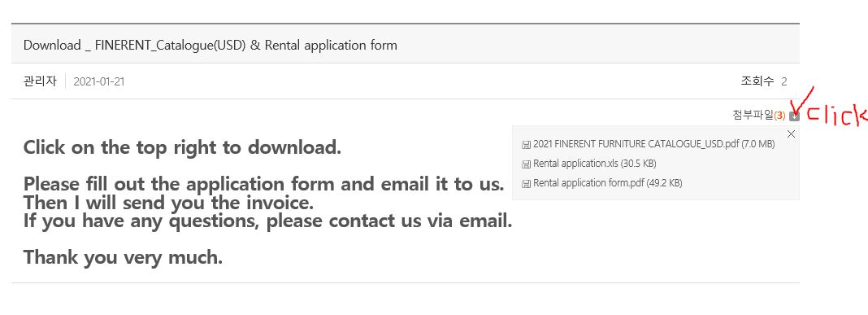Click the 첨부파일 attachments label

(x=753, y=116)
